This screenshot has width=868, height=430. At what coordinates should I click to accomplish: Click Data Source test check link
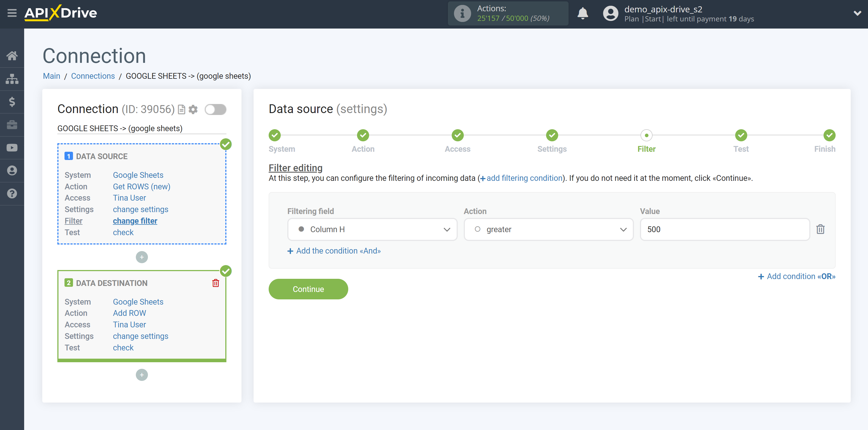click(123, 232)
